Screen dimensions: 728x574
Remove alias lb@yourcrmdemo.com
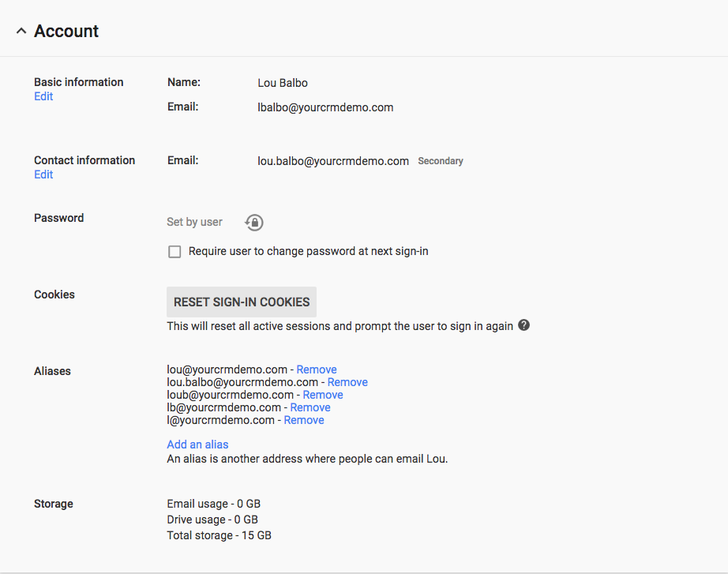pos(310,407)
